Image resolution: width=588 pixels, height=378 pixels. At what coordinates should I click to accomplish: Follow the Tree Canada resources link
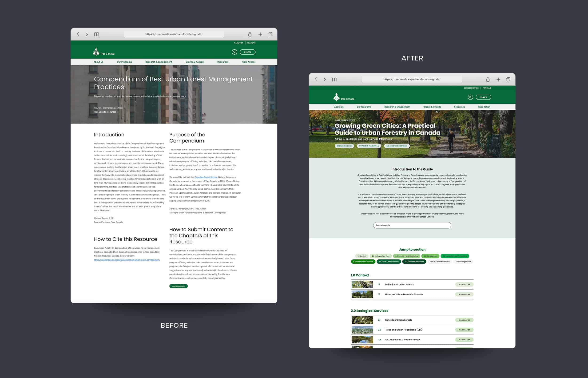pyautogui.click(x=106, y=112)
